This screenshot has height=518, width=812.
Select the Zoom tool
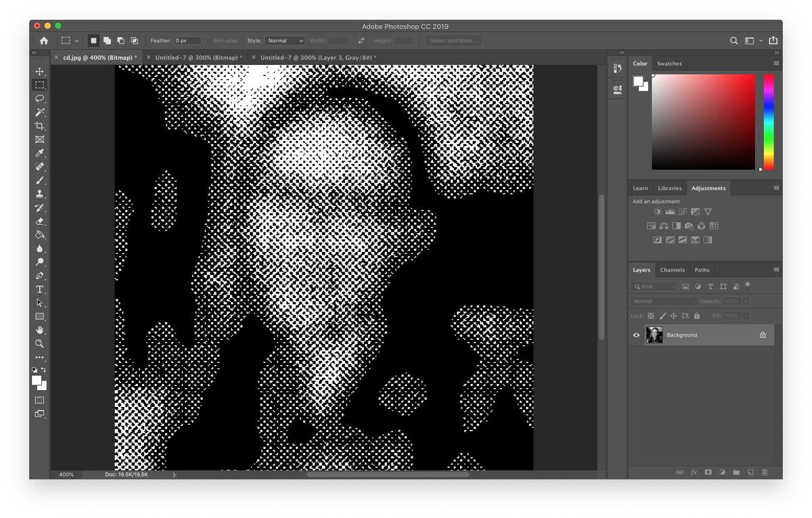40,343
